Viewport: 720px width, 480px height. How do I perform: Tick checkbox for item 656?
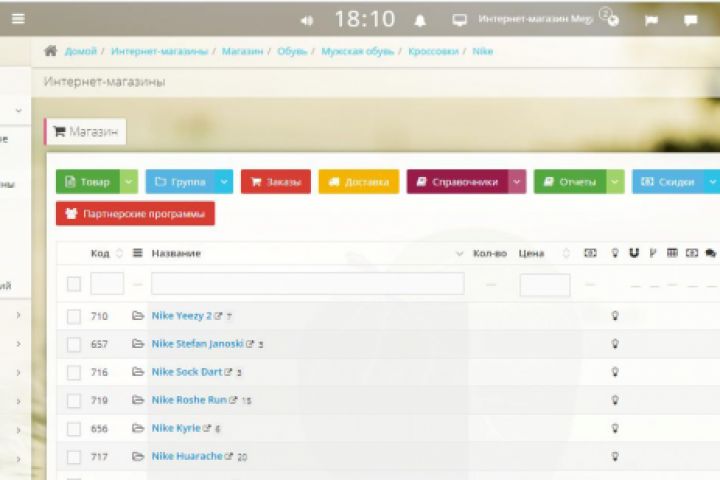(74, 429)
